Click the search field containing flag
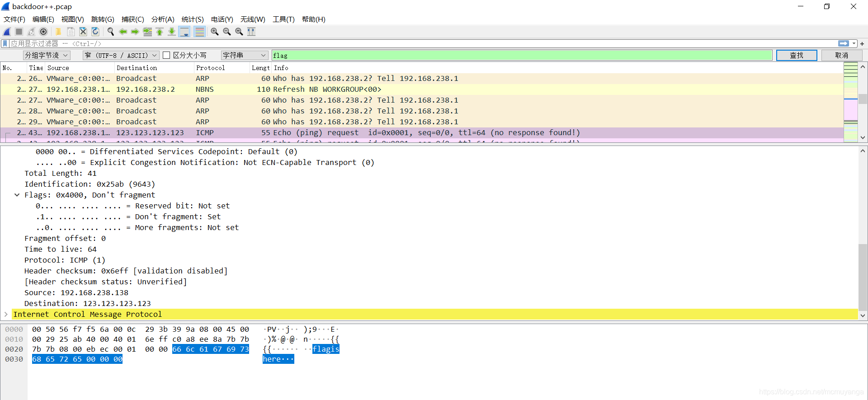 [x=522, y=55]
